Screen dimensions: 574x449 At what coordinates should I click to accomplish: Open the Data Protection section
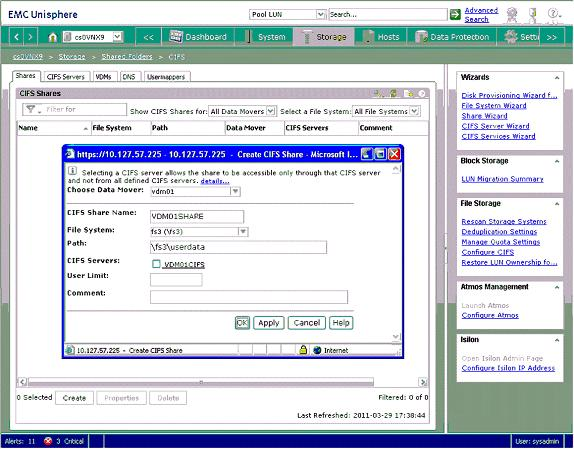[452, 37]
